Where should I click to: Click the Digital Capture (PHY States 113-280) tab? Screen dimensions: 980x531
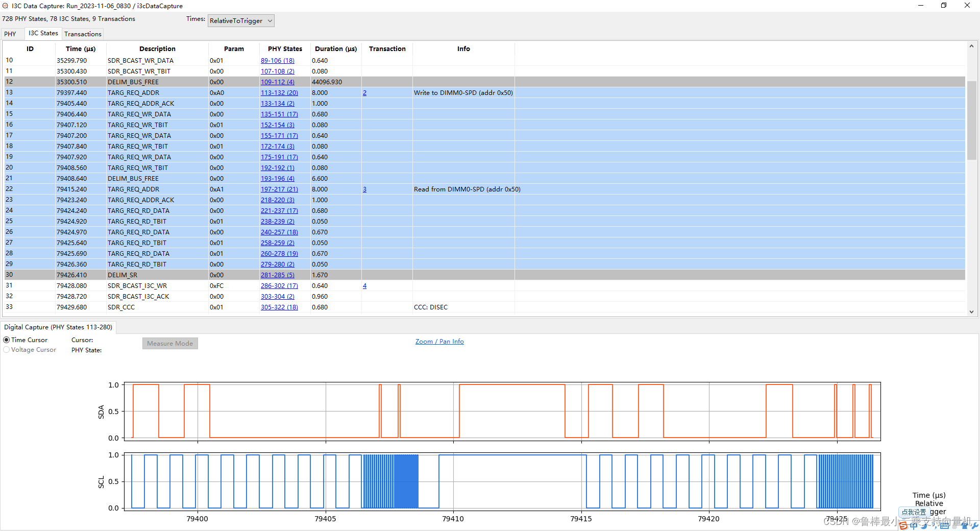click(x=58, y=327)
